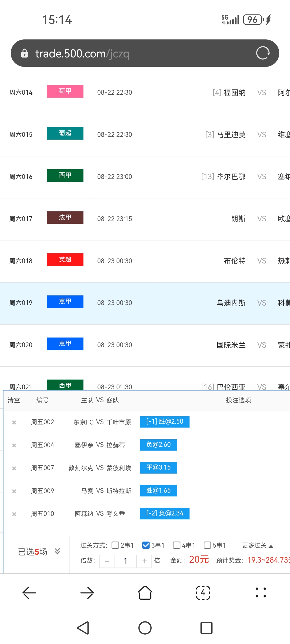Toggle bet [-2] 负@2.34 for 阿森纳
Screen dimensions: 290x644
165,513
